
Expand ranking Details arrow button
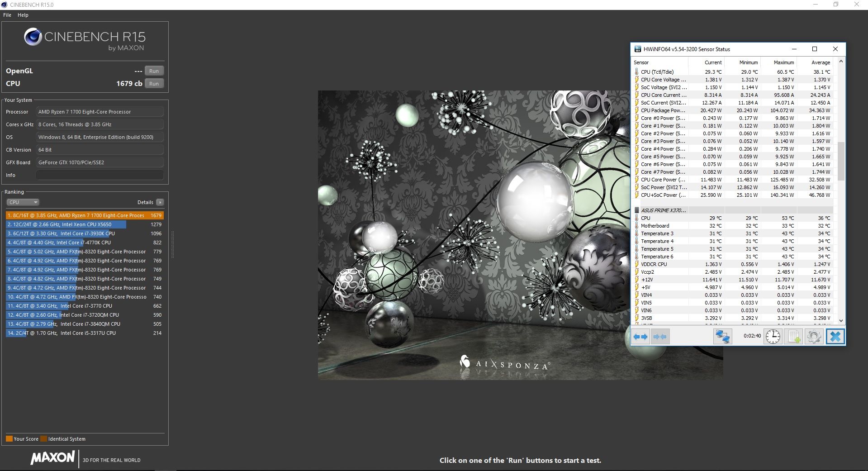pos(160,202)
